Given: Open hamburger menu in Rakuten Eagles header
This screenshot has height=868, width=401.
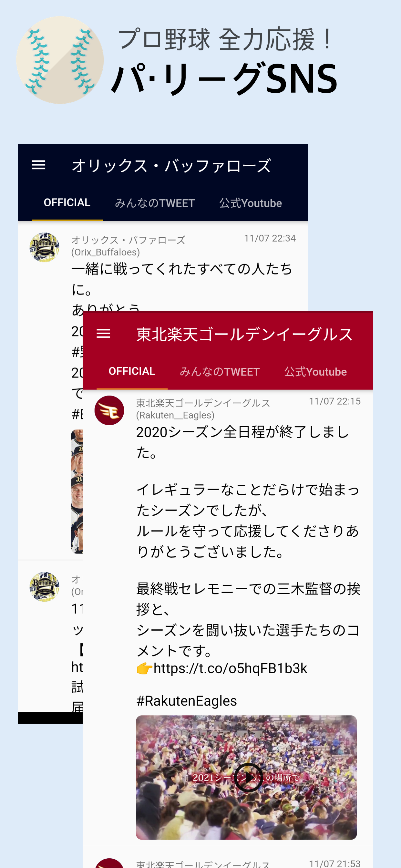Looking at the screenshot, I should pyautogui.click(x=103, y=334).
